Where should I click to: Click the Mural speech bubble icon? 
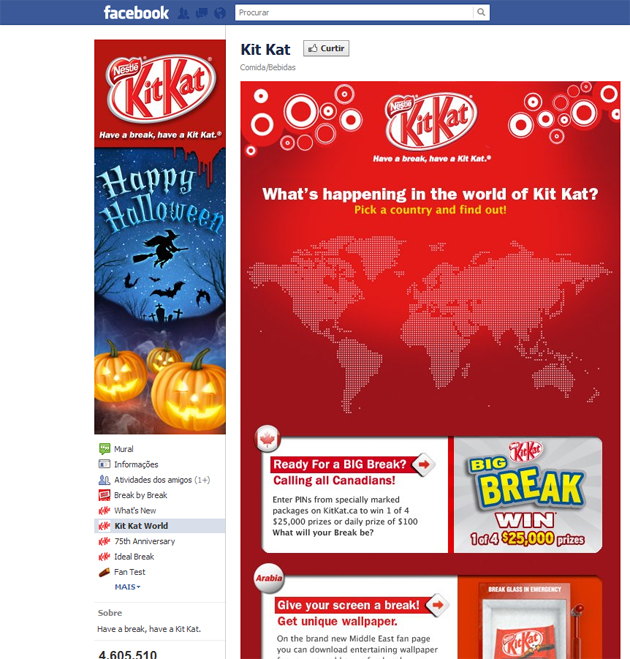[x=104, y=448]
